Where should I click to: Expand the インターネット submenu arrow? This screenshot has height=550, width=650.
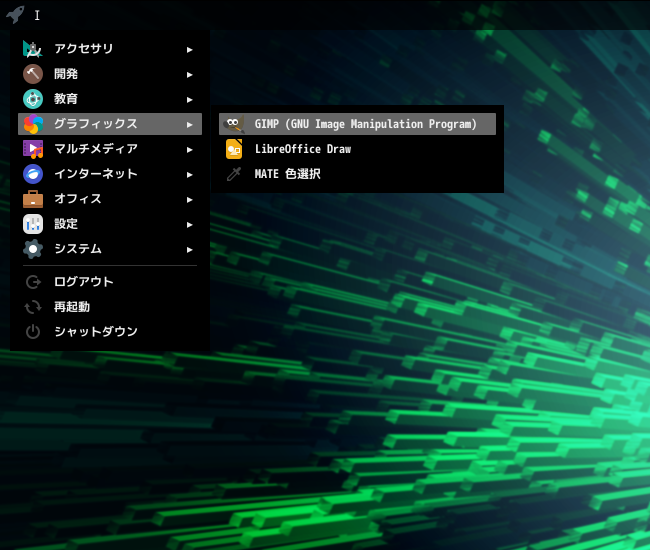(189, 174)
